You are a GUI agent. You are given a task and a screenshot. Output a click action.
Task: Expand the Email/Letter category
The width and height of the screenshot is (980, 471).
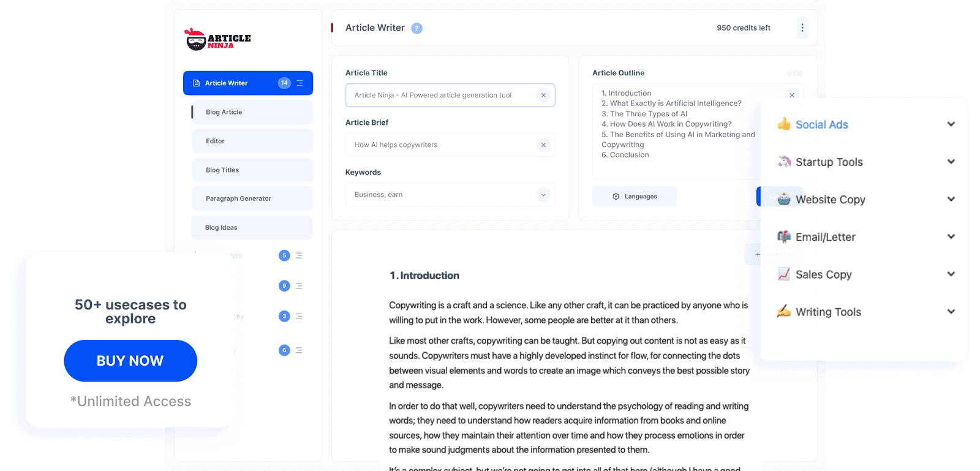[951, 236]
